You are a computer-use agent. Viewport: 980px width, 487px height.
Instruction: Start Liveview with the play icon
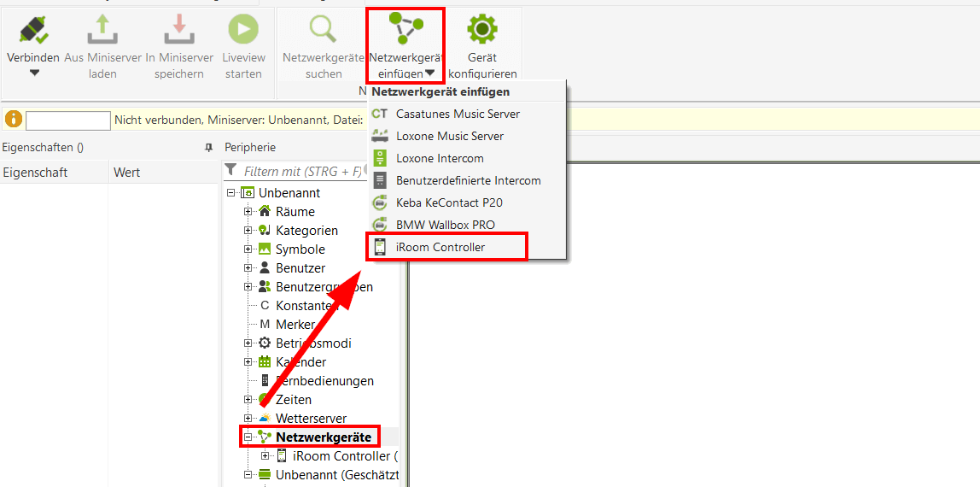tap(243, 30)
